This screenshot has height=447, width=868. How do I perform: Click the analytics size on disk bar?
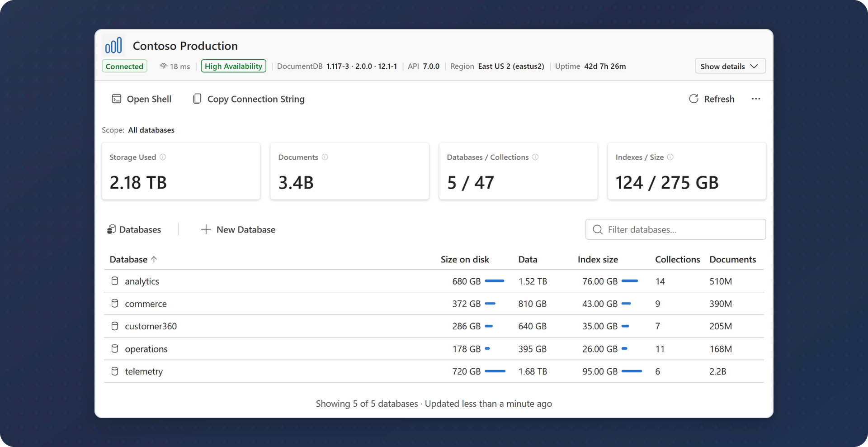pyautogui.click(x=494, y=281)
